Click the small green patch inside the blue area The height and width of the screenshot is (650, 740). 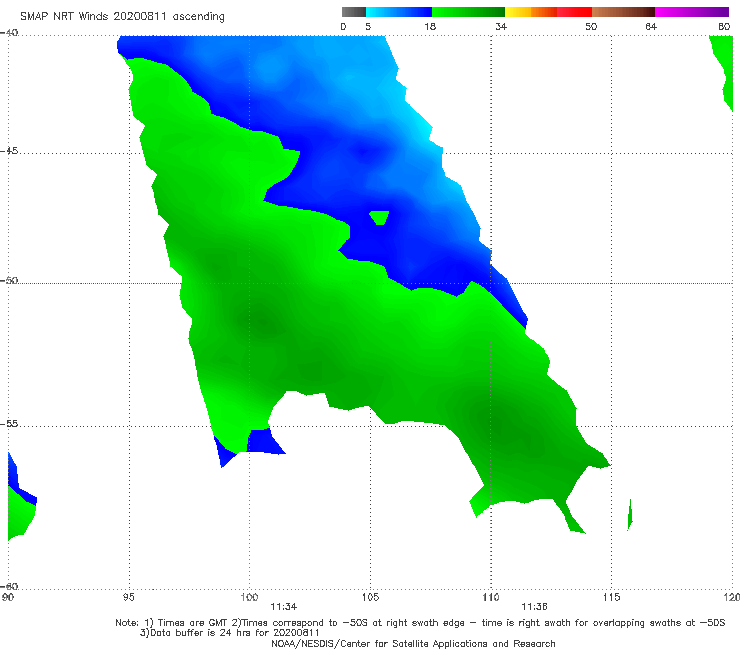[x=379, y=218]
